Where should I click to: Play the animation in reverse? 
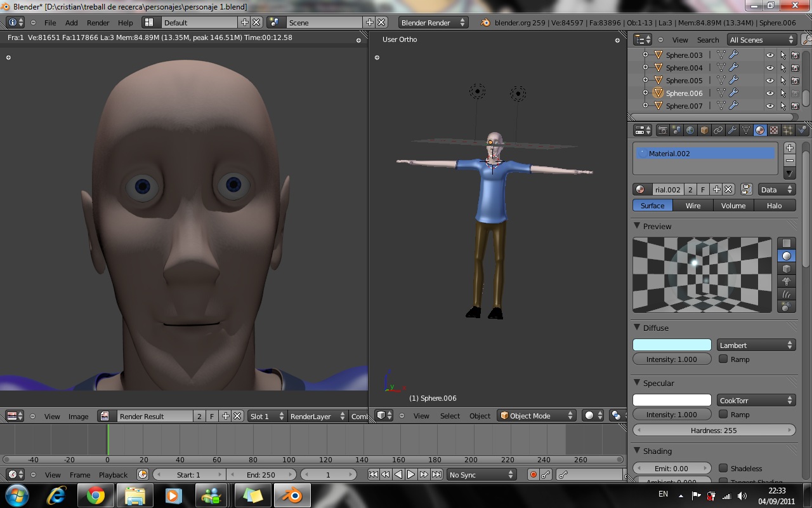click(x=398, y=474)
